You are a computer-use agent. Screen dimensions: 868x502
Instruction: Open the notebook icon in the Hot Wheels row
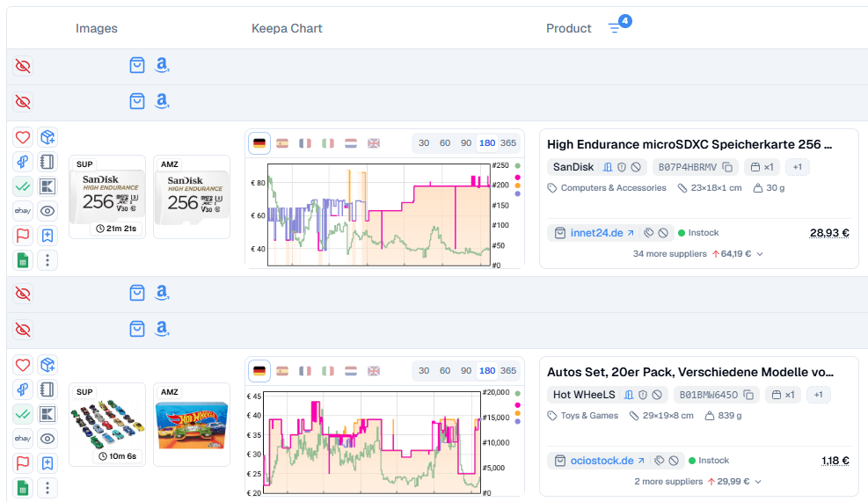(x=47, y=389)
